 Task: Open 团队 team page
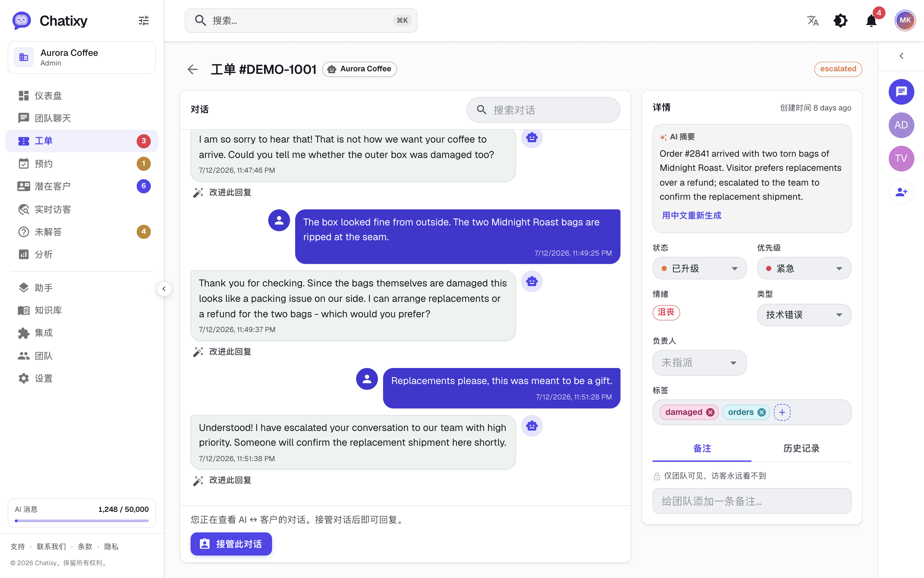pyautogui.click(x=82, y=356)
